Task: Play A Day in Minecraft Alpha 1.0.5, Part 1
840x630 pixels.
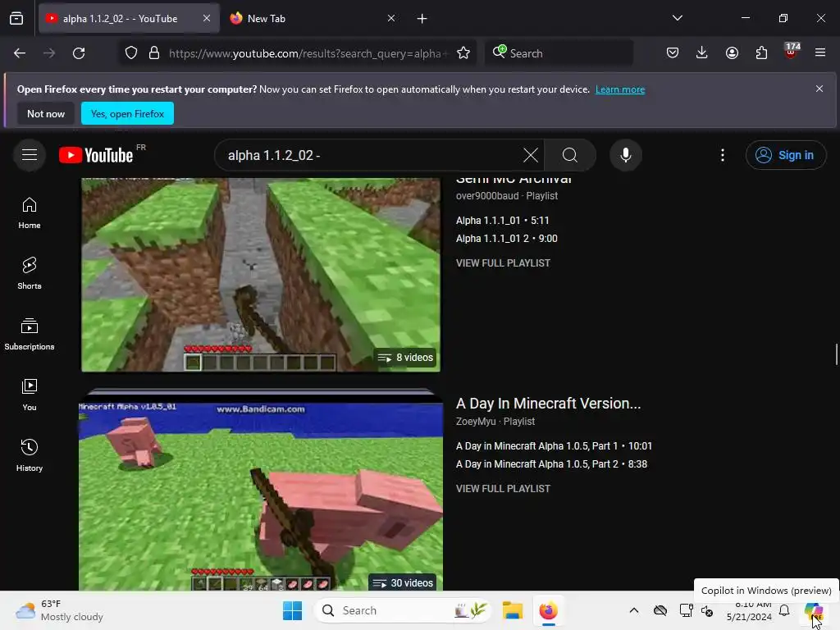Action: pyautogui.click(x=554, y=445)
